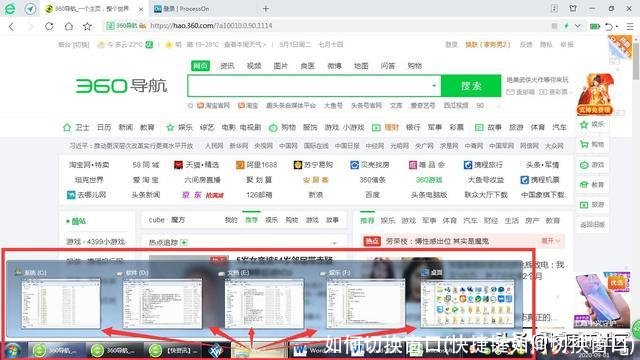Open the 携程旅行 site link
This screenshot has height=360, width=640.
click(x=483, y=165)
